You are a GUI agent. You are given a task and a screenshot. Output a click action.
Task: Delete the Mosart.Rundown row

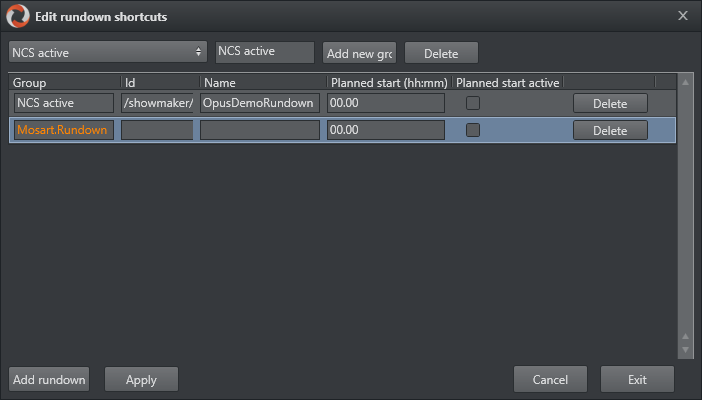click(610, 130)
